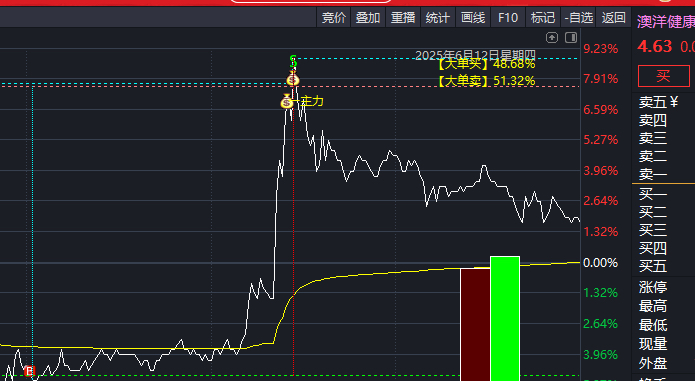Click the circled up-arrow icon above the chart

pyautogui.click(x=552, y=38)
